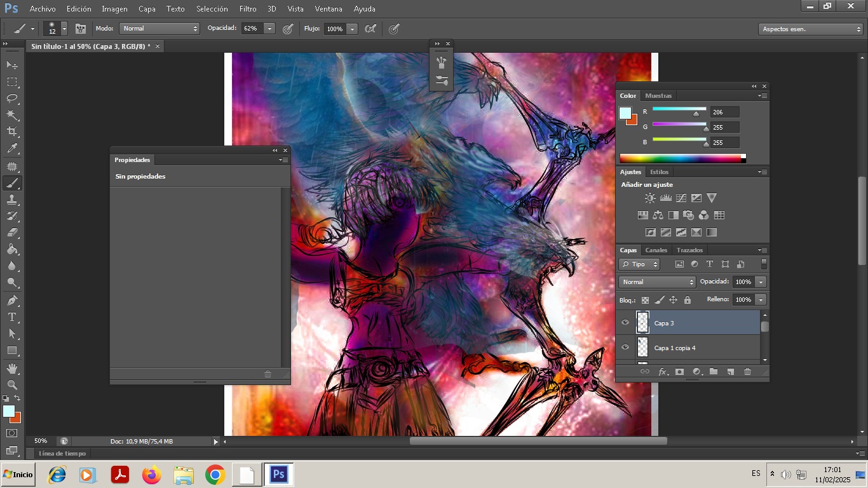The height and width of the screenshot is (488, 868).
Task: Toggle lock all for layer
Action: [687, 300]
